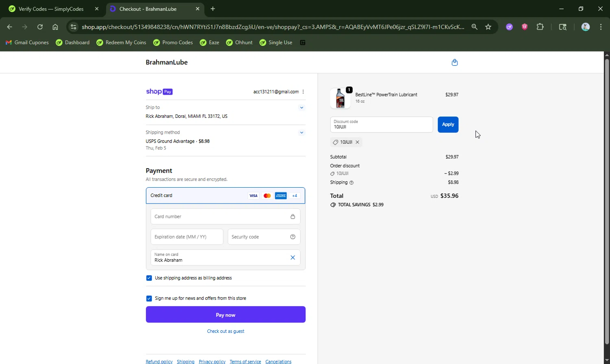Open the Terms of service link
The width and height of the screenshot is (610, 364).
pyautogui.click(x=245, y=362)
